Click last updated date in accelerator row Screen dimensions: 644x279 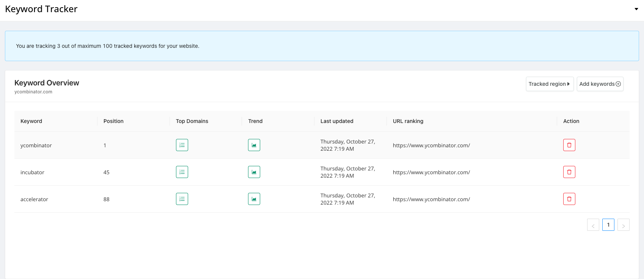[x=348, y=199]
